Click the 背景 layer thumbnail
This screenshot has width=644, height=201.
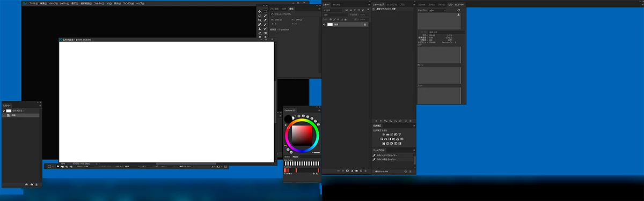point(330,25)
